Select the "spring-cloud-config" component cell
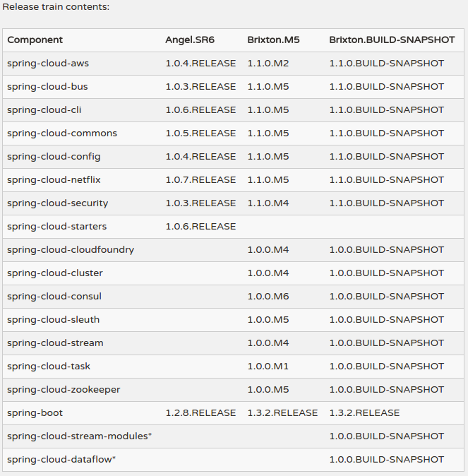 (x=54, y=157)
